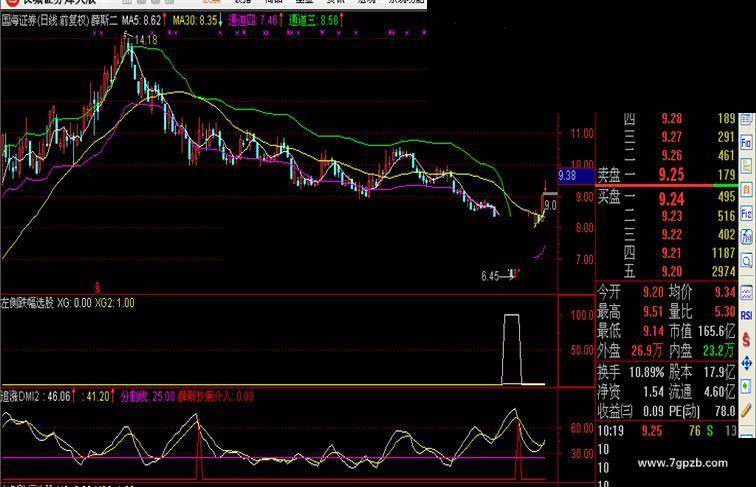This screenshot has width=756, height=487.
Task: Click the red S marker under the price chart
Action: point(97,287)
